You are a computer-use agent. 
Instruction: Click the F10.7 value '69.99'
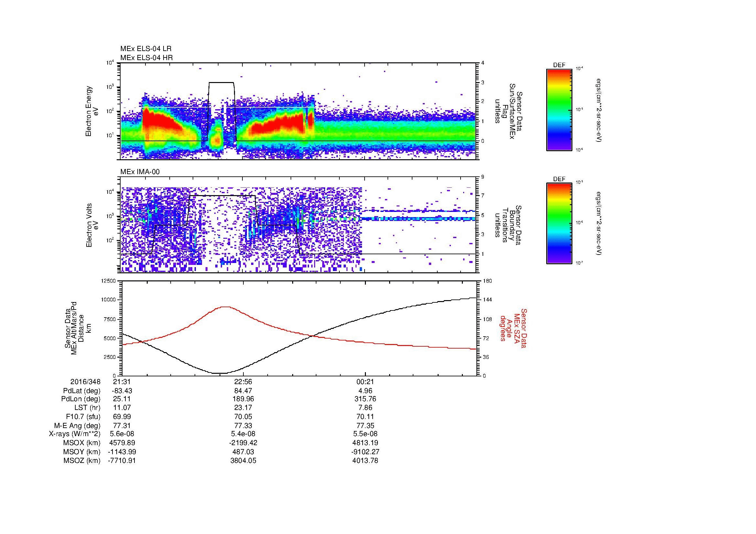pos(122,416)
